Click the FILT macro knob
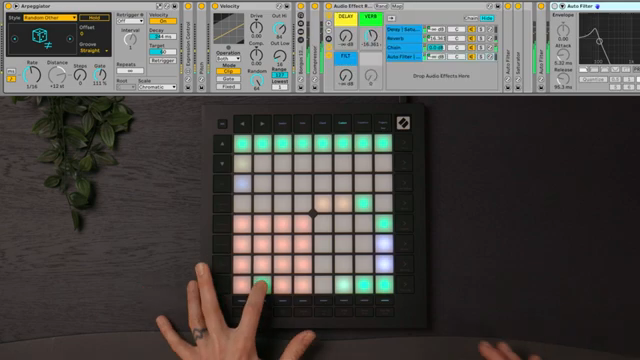The height and width of the screenshot is (360, 640). (x=346, y=75)
